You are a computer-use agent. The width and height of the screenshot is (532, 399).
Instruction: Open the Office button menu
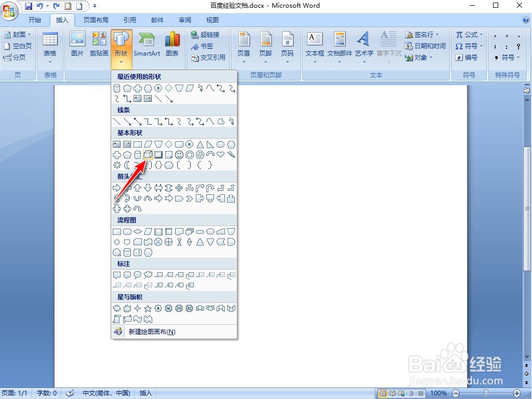(9, 10)
